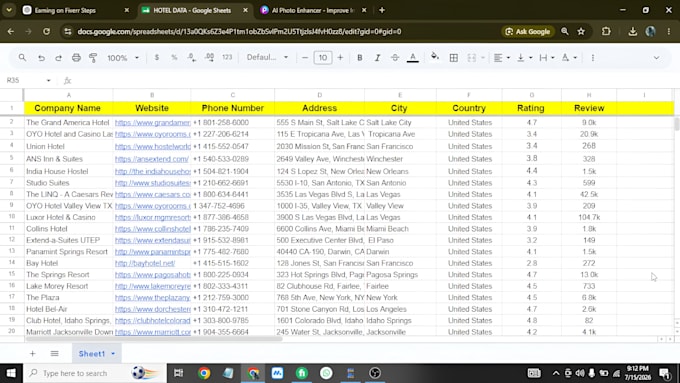The image size is (680, 383).
Task: Open text rotation dropdown
Action: pos(569,58)
